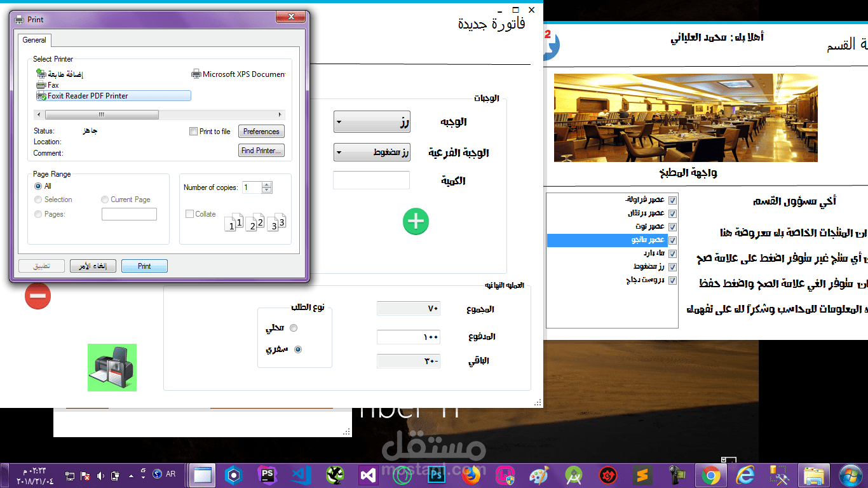
Task: Click the المدفوع paid amount field
Action: tap(409, 337)
